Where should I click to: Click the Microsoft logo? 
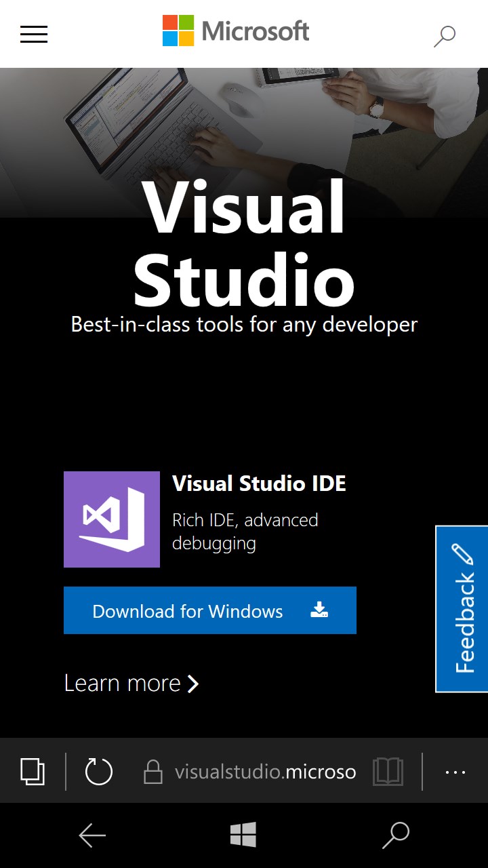point(236,31)
